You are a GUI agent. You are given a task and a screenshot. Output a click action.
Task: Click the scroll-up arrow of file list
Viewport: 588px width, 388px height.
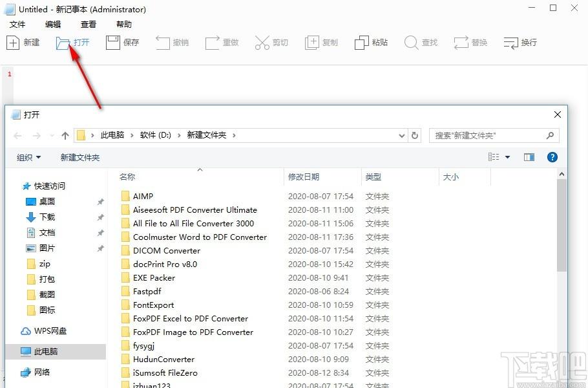562,174
